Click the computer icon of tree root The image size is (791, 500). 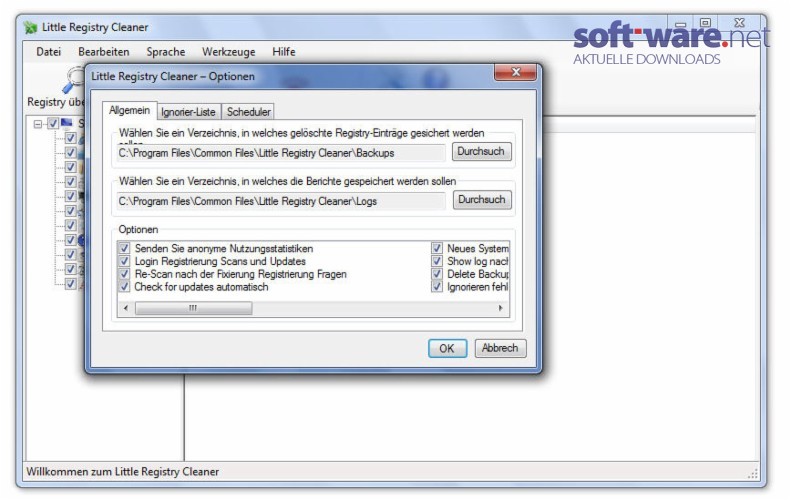(x=67, y=123)
